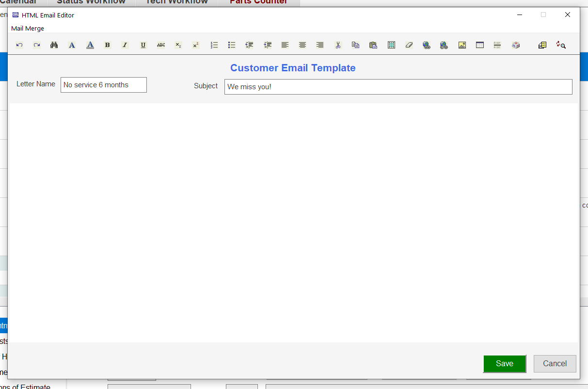Image resolution: width=588 pixels, height=389 pixels.
Task: Choose font color with underlined A icon
Action: [x=90, y=45]
